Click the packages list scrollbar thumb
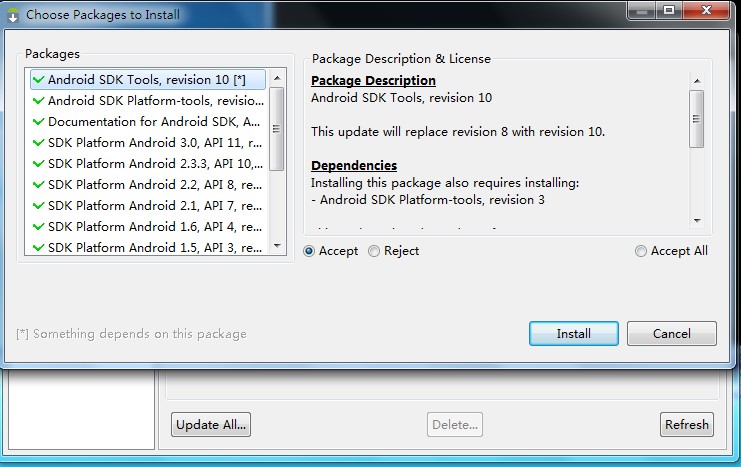 click(277, 129)
